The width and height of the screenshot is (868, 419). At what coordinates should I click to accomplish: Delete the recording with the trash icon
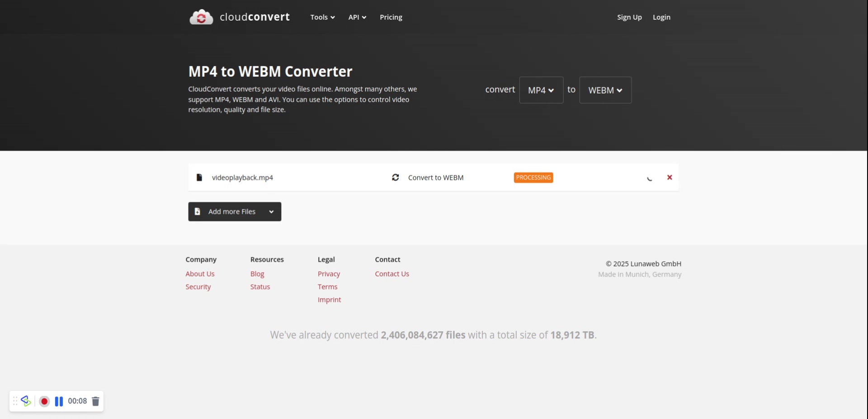pyautogui.click(x=95, y=401)
